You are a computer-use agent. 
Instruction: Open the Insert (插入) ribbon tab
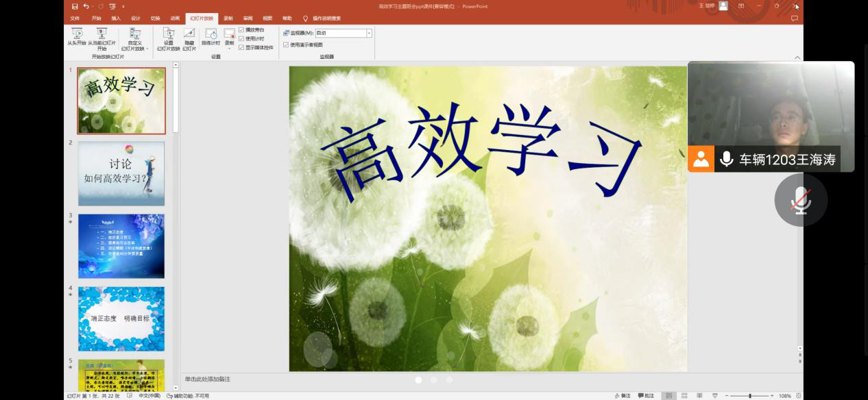[116, 18]
